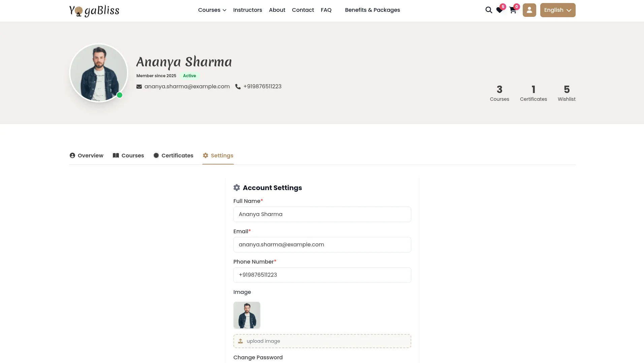Open the FAQ link
Viewport: 644px width, 363px height.
coord(326,10)
